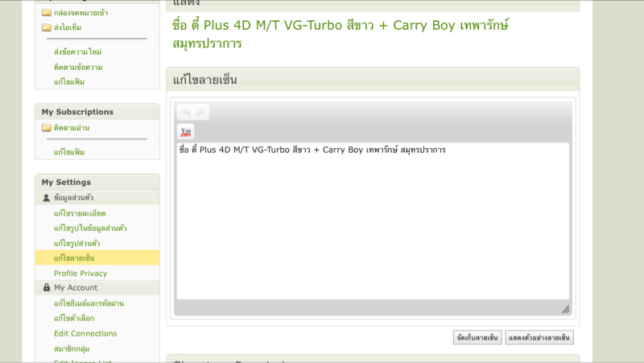The height and width of the screenshot is (363, 644).
Task: Go to แก้ไขอีเมล์และรหัสผ่าน
Action: (89, 303)
